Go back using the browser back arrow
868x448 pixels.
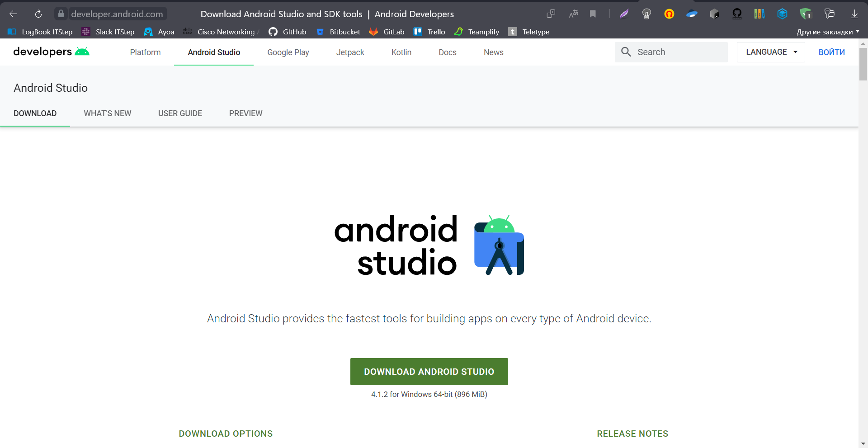tap(13, 14)
